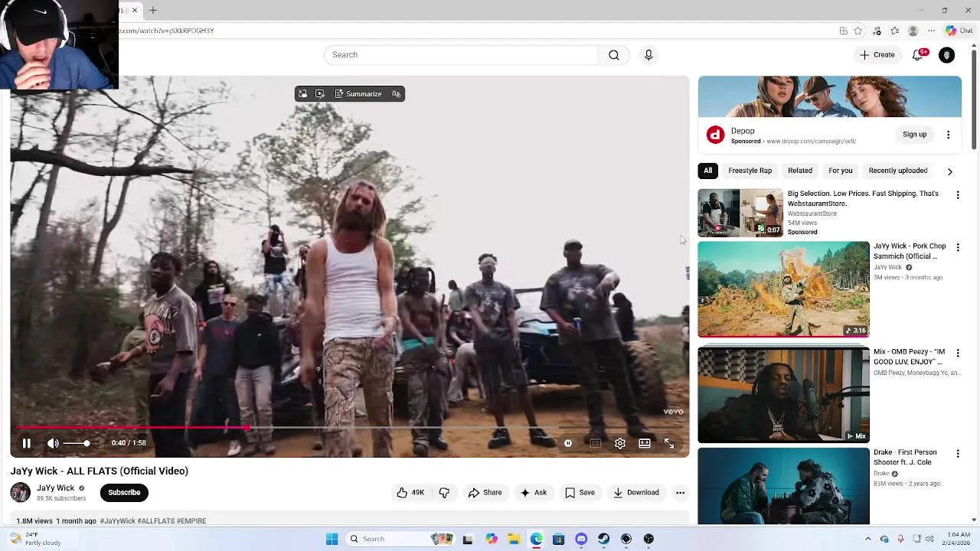Open the account avatar menu
980x551 pixels.
pos(947,55)
